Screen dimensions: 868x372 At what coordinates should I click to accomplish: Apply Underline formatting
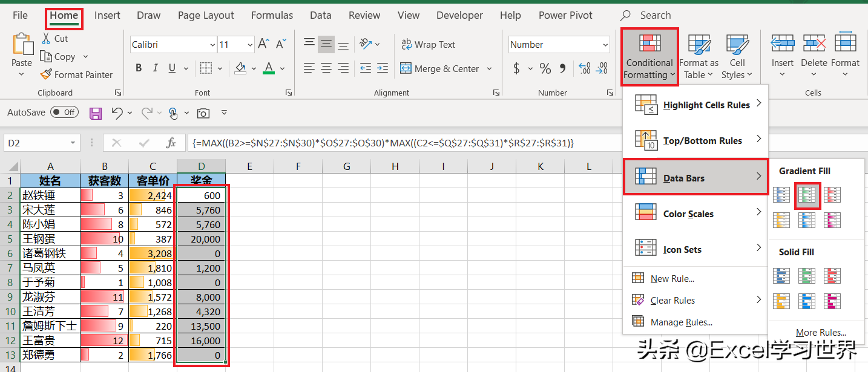[x=171, y=68]
